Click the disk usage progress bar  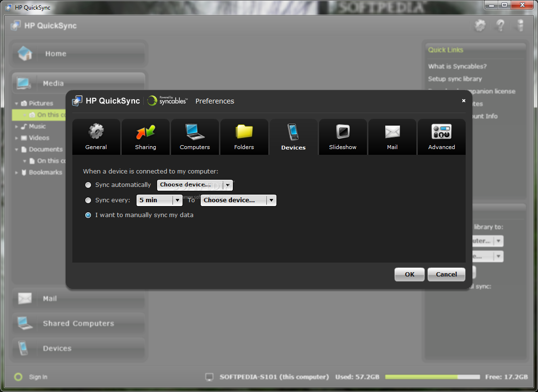[x=432, y=377]
